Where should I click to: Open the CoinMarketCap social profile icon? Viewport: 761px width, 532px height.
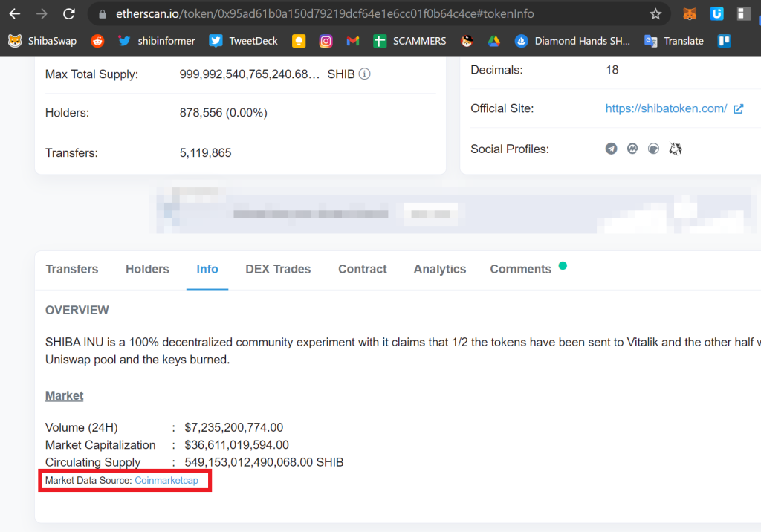coord(632,149)
